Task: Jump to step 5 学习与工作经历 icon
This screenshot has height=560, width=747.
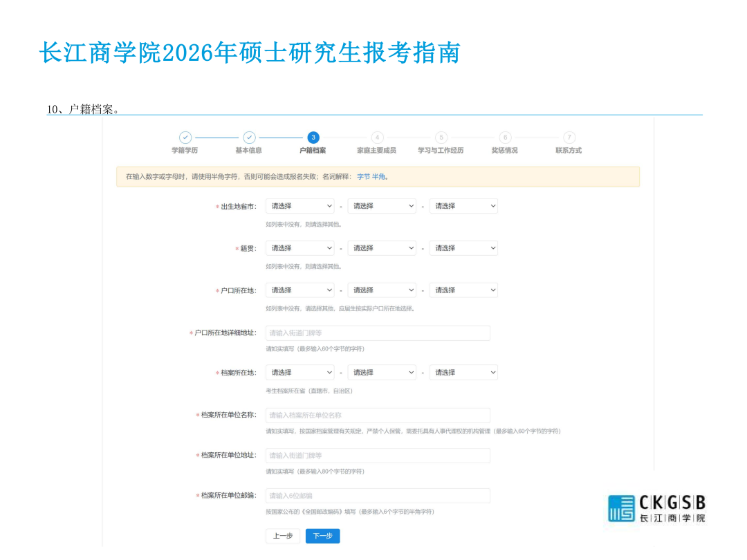Action: [441, 138]
